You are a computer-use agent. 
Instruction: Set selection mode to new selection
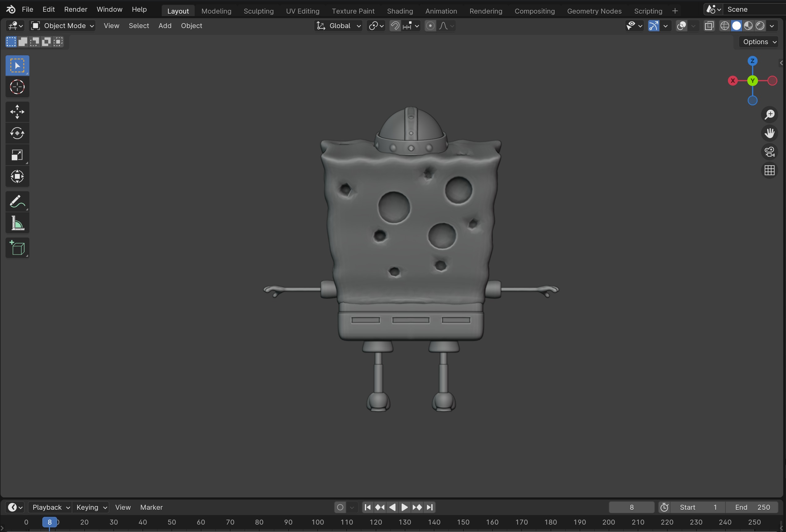[x=11, y=42]
